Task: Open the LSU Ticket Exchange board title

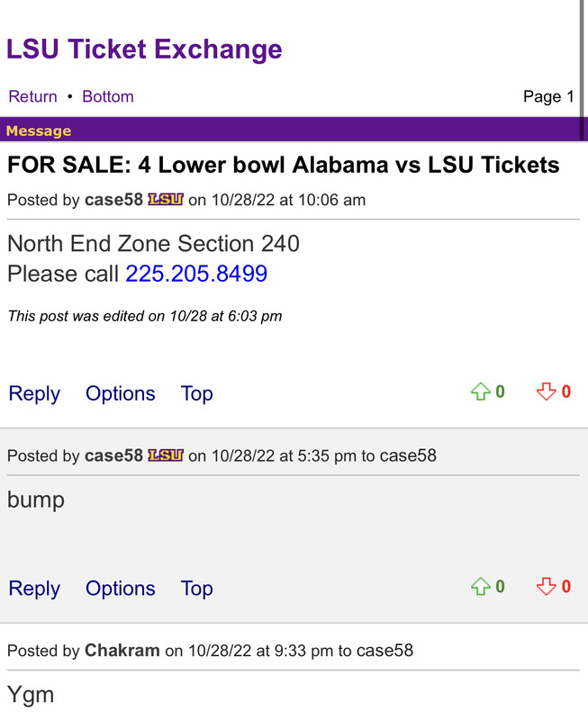Action: pyautogui.click(x=144, y=49)
